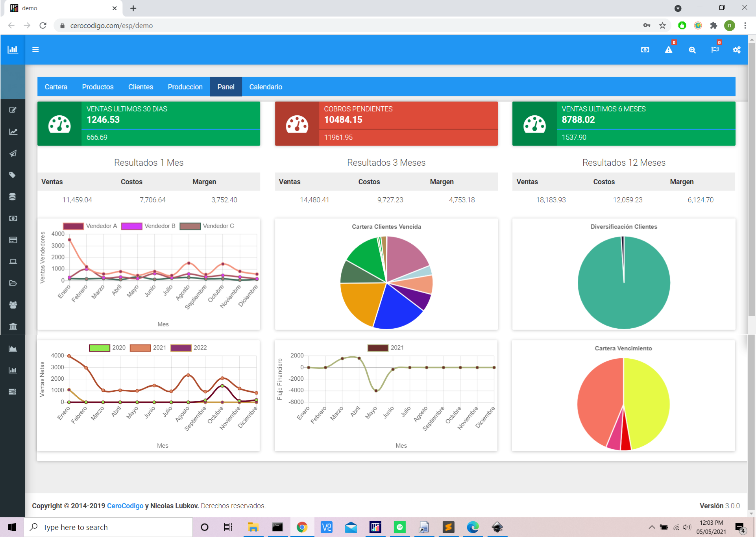Open the settings gears icon in header
The height and width of the screenshot is (537, 756).
(x=736, y=50)
